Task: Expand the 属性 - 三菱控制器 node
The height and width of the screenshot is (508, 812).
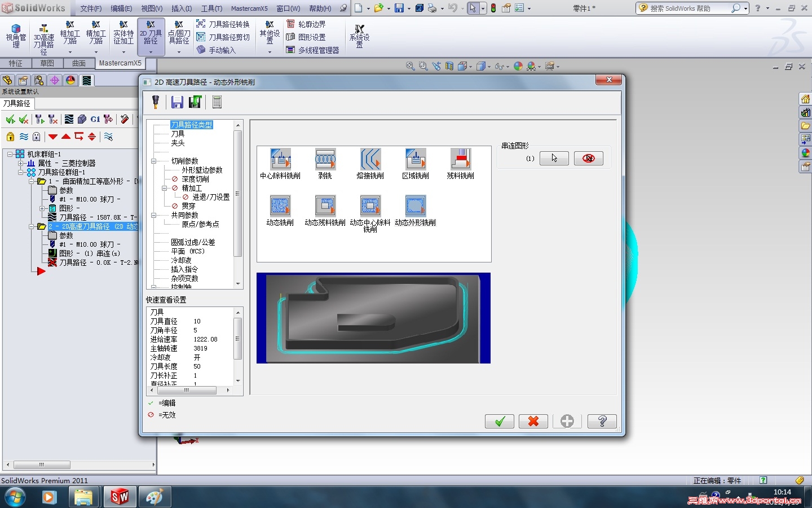Action: 21,163
